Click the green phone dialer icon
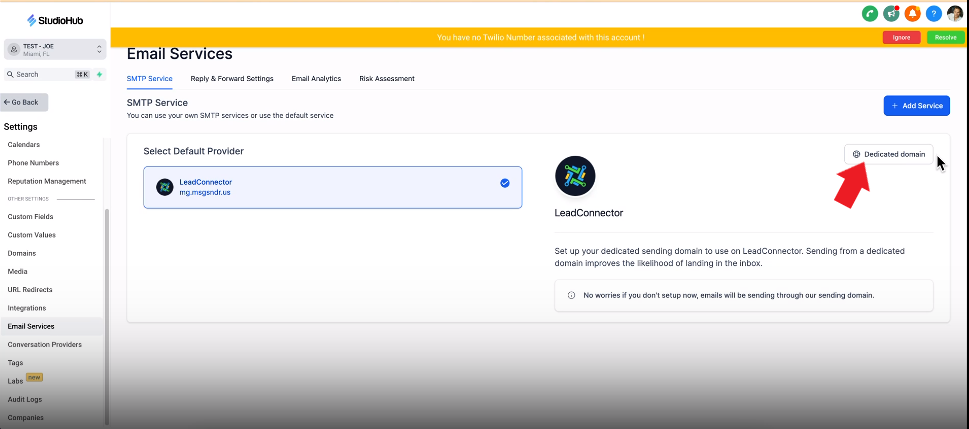969x429 pixels. [x=870, y=13]
